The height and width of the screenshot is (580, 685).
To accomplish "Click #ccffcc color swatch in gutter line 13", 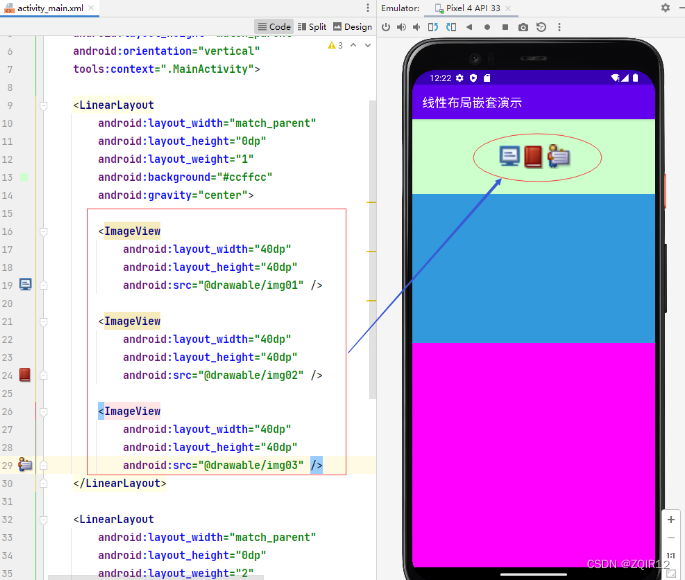I will [x=24, y=177].
